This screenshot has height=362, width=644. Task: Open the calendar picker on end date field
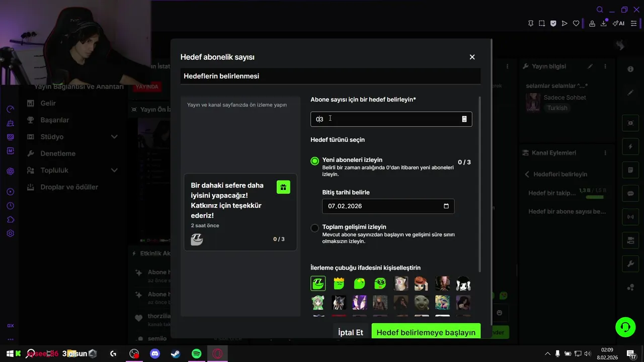click(x=446, y=206)
